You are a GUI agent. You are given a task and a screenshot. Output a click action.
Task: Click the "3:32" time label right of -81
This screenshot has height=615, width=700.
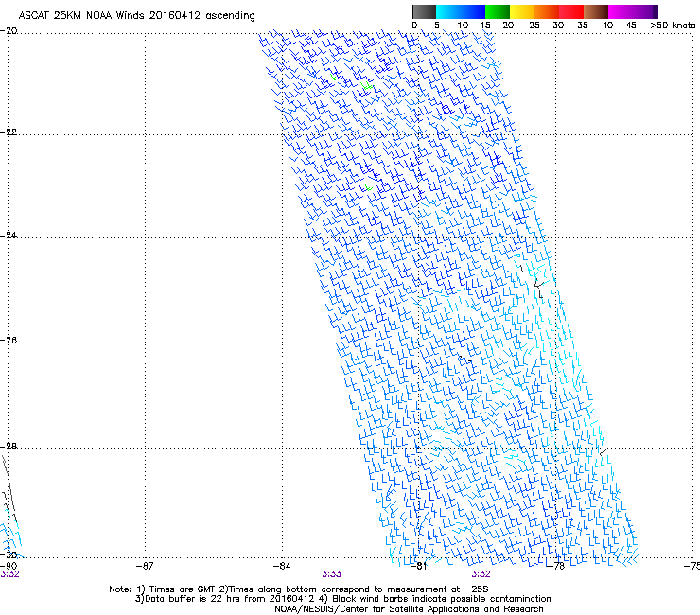(x=481, y=574)
